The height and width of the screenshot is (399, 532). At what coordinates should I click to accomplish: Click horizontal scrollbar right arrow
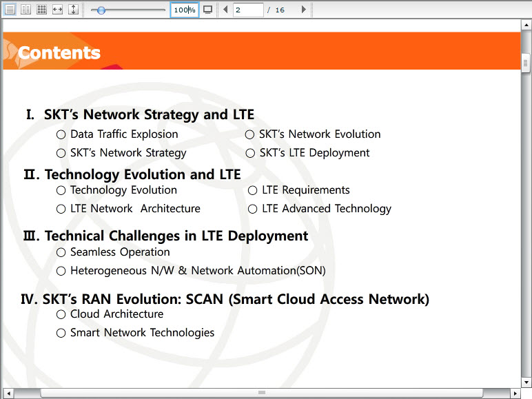coord(515,393)
